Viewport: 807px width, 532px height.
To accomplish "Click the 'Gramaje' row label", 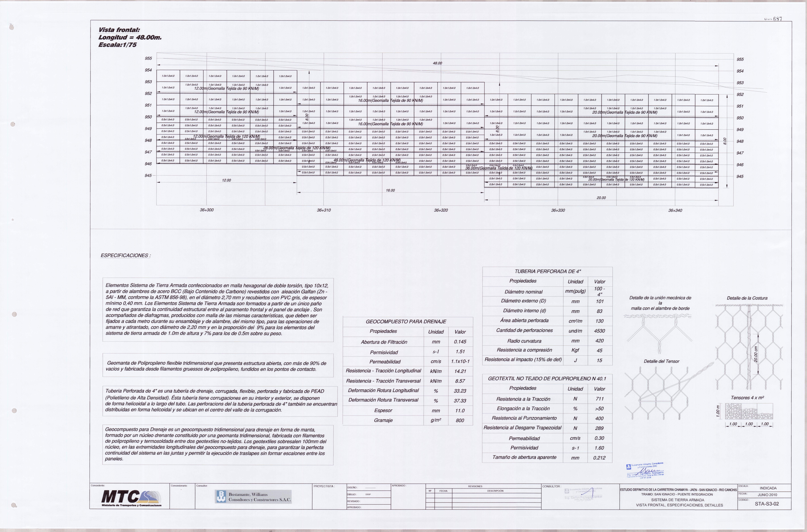I will click(383, 420).
